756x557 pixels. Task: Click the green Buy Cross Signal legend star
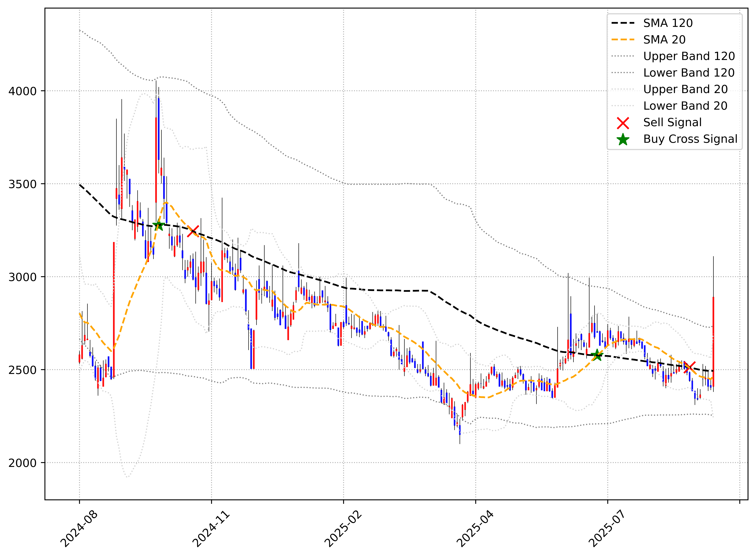[623, 140]
